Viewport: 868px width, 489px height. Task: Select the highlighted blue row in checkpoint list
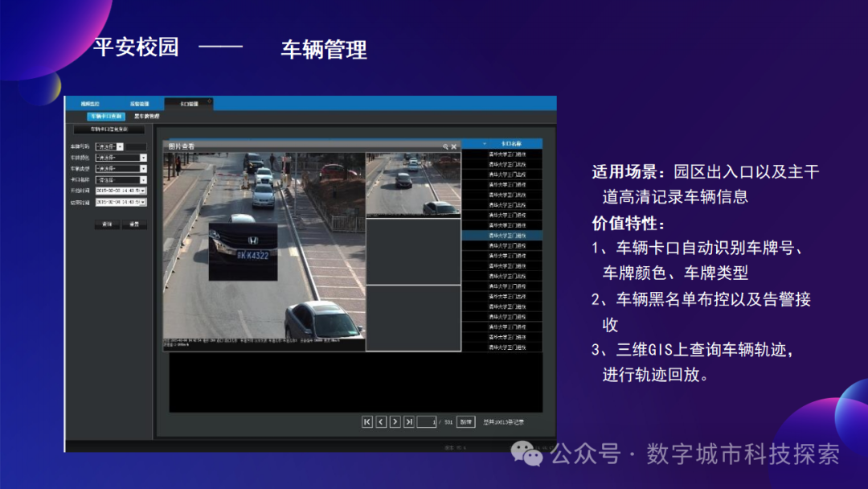click(x=502, y=236)
